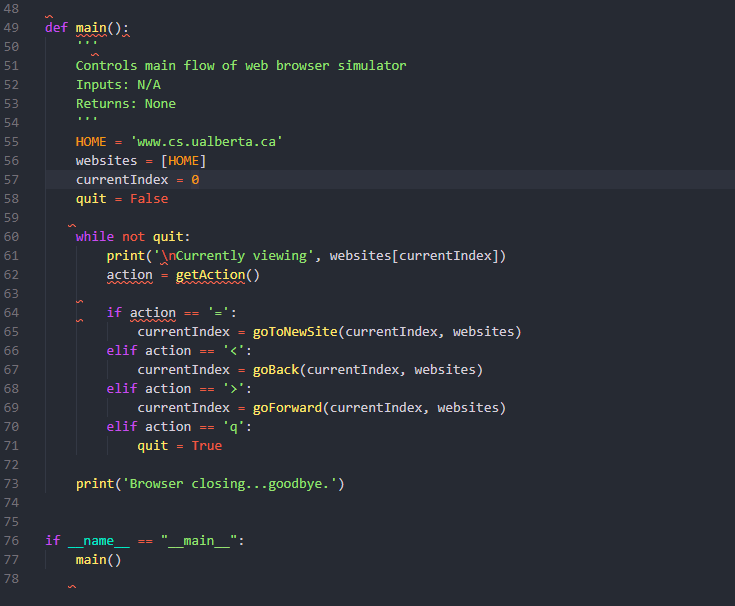Viewport: 735px width, 606px height.
Task: Click 'quit' variable on line 71
Action: click(x=153, y=446)
